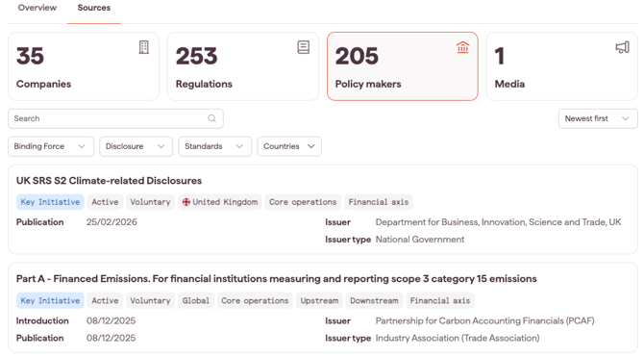Select the Sources tab
The image size is (644, 357).
click(94, 8)
